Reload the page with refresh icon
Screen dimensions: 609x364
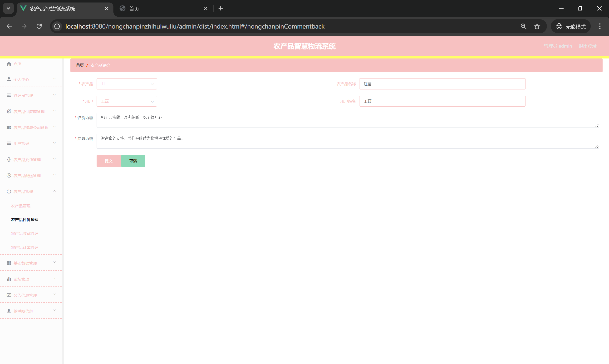(x=39, y=26)
